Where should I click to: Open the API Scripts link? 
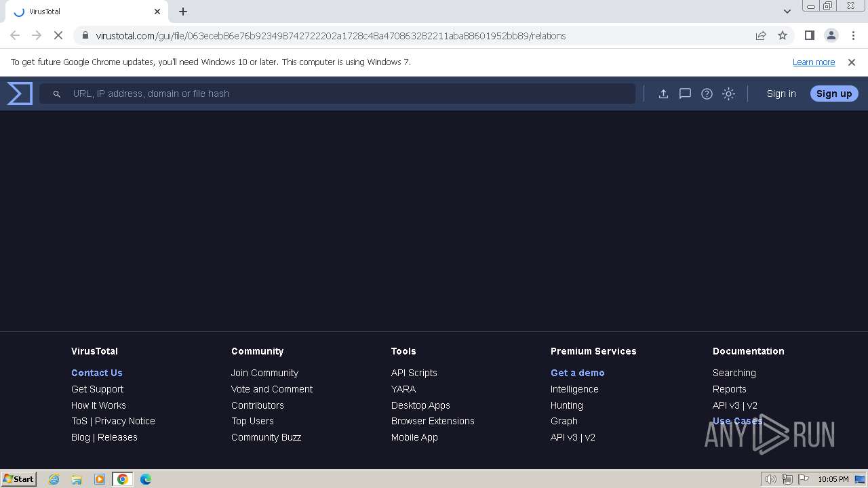pos(414,373)
